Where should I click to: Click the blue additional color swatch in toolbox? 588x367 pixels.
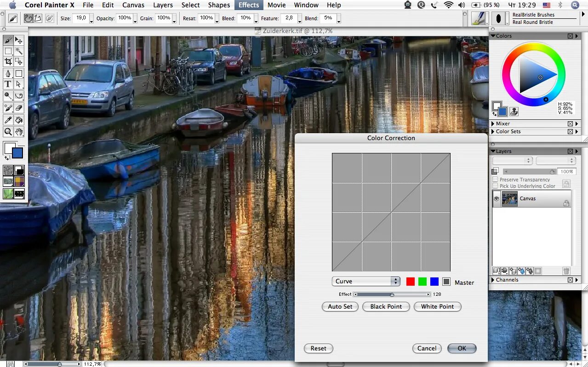pyautogui.click(x=17, y=153)
